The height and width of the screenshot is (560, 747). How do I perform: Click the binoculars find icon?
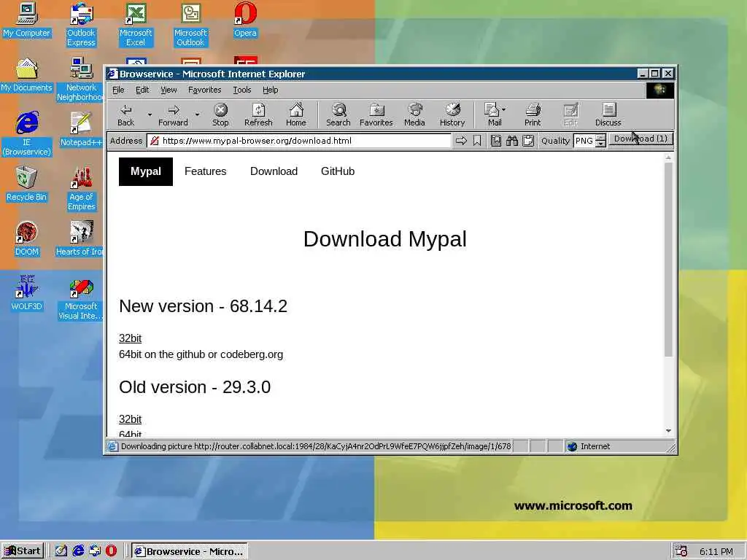coord(512,141)
